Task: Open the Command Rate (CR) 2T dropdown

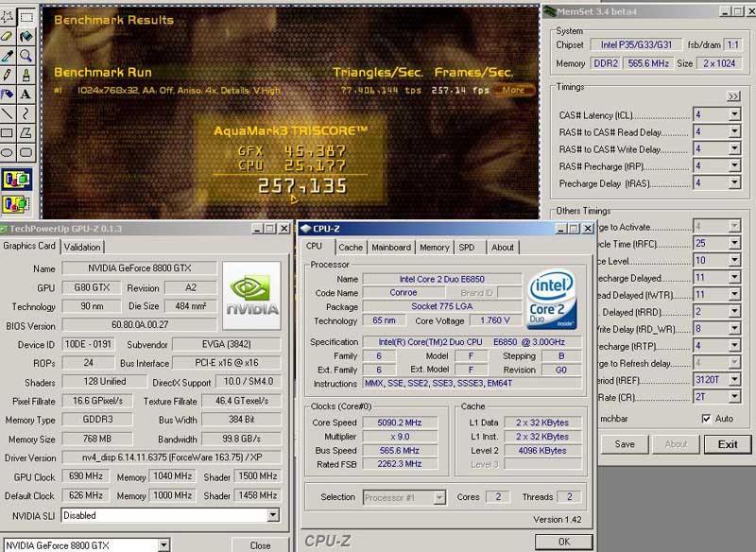Action: tap(734, 397)
